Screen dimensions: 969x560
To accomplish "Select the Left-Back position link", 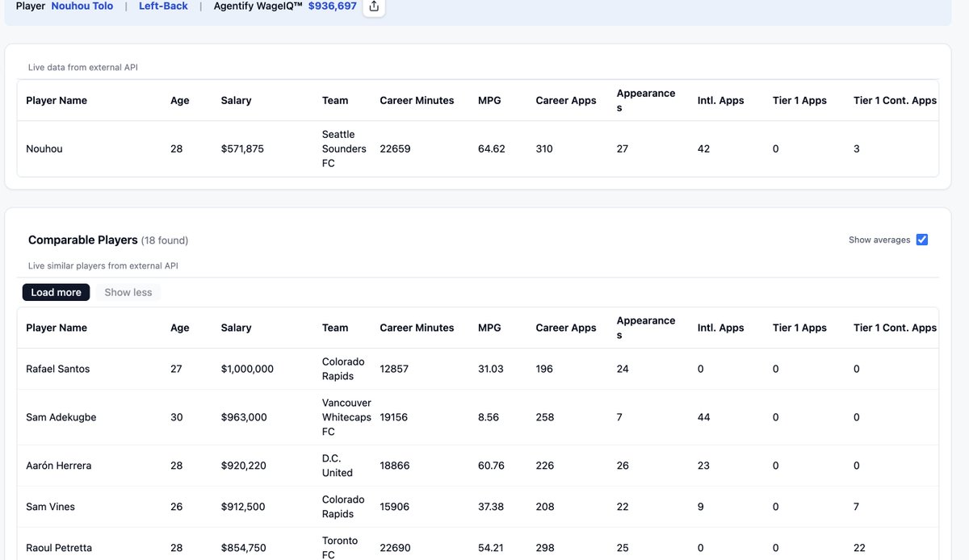I will click(162, 6).
